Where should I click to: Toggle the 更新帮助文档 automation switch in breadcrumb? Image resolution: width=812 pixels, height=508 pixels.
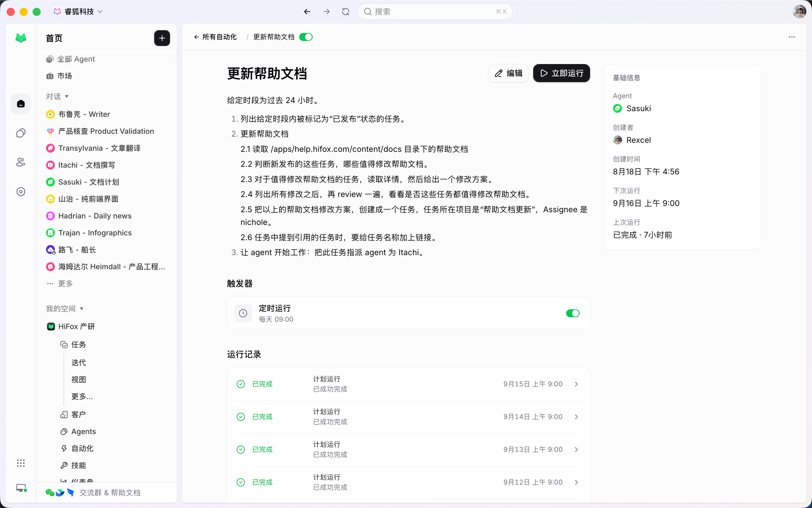pyautogui.click(x=306, y=37)
